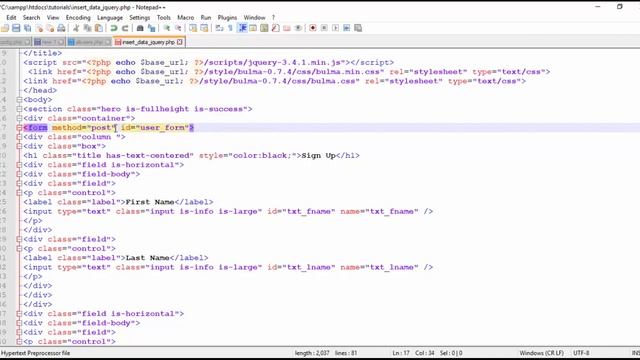Click the Open file toolbar icon

[5, 28]
